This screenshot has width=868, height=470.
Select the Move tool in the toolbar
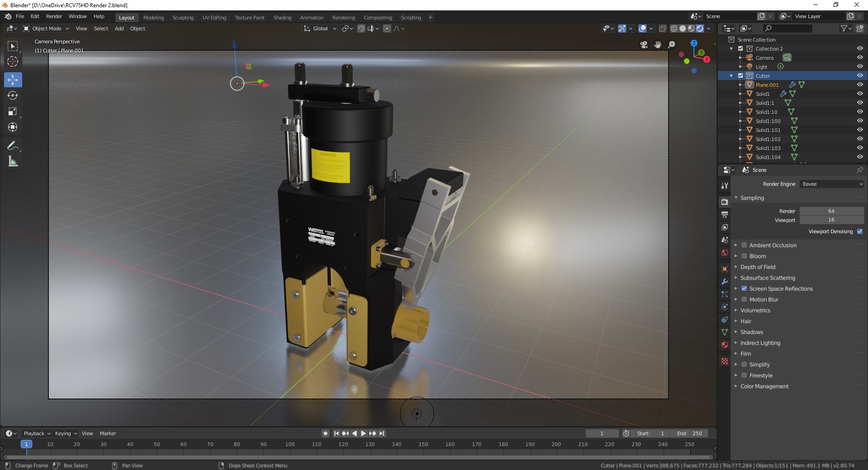13,80
